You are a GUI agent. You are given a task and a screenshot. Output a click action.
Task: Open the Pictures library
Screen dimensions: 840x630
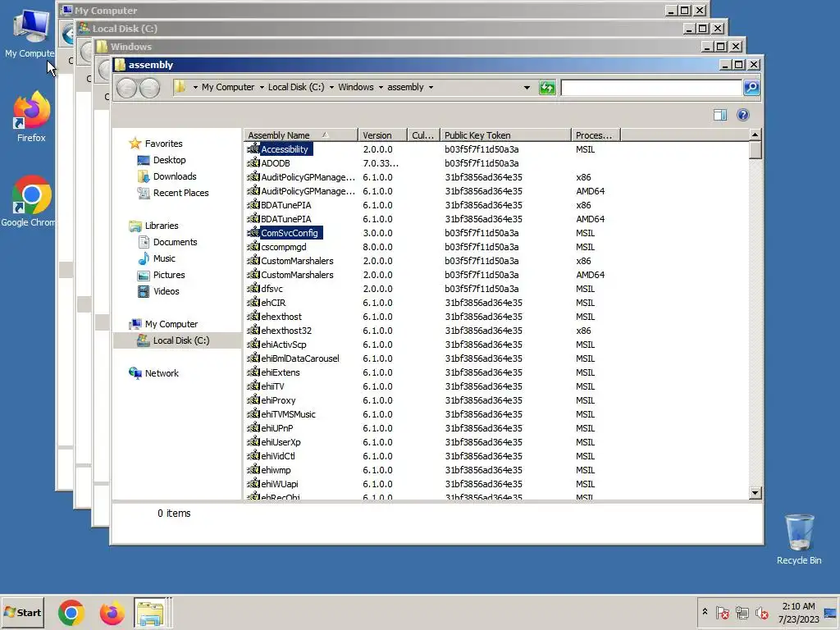[x=169, y=275]
